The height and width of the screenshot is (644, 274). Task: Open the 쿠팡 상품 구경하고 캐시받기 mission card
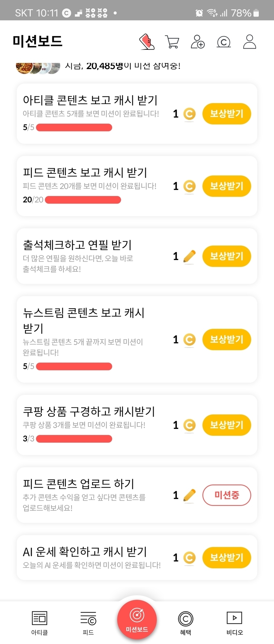point(89,412)
